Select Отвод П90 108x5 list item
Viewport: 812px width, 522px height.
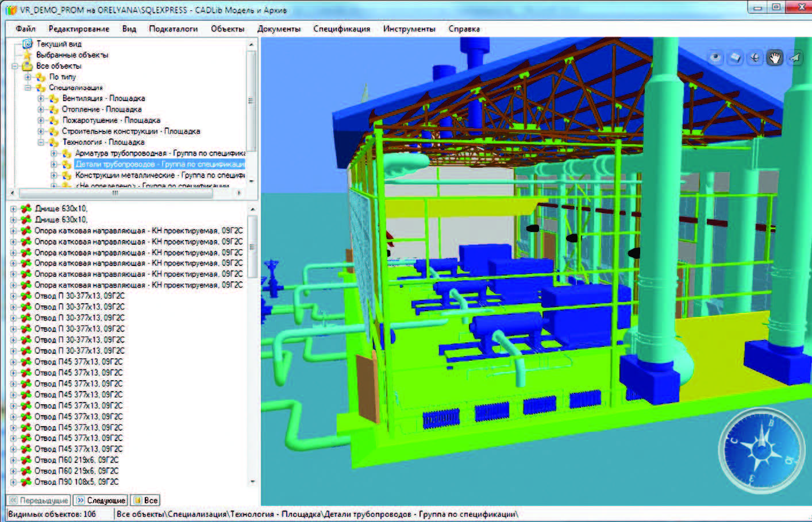point(76,482)
